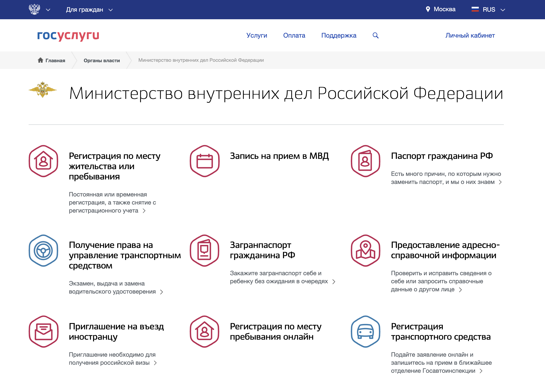Open 'Регистрация по месту жительства или пребывания'
This screenshot has height=392, width=545.
(115, 166)
